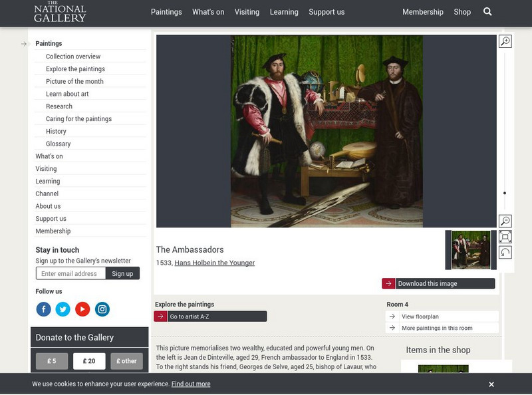Screen dimensions: 532x395
Task: Visit the Gallery's Twitter page
Action: point(63,308)
